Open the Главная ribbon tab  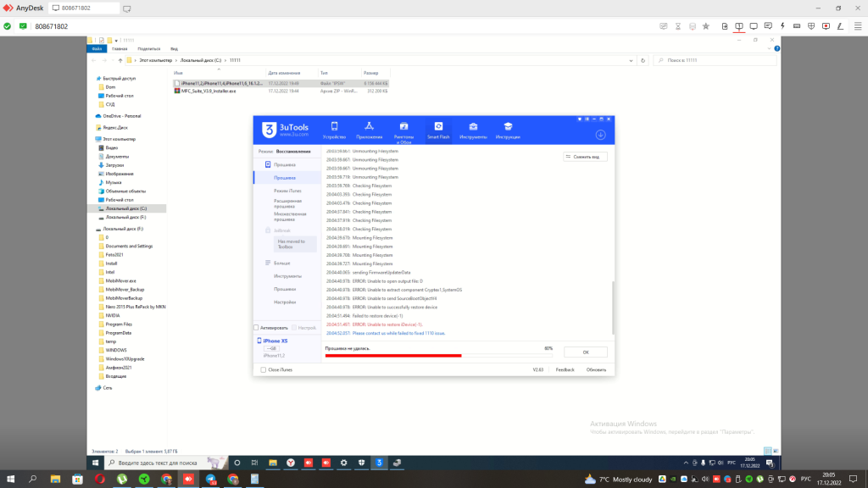[x=120, y=48]
